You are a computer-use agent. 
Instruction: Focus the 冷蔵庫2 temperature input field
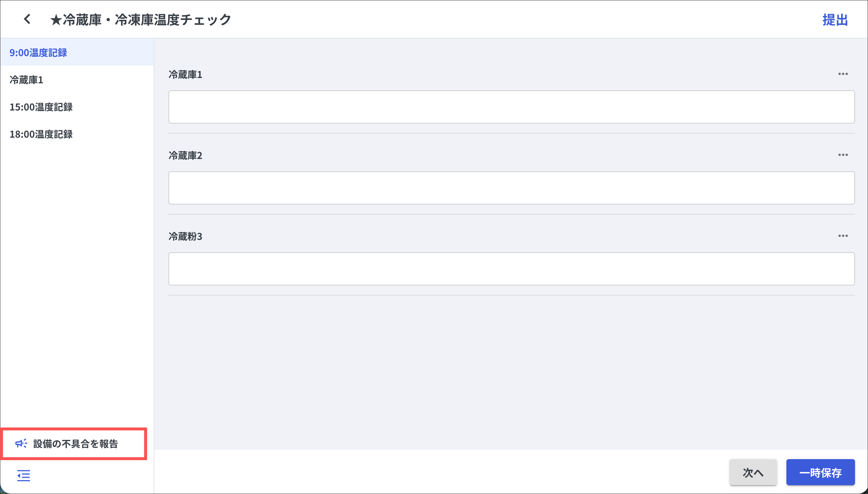[511, 188]
